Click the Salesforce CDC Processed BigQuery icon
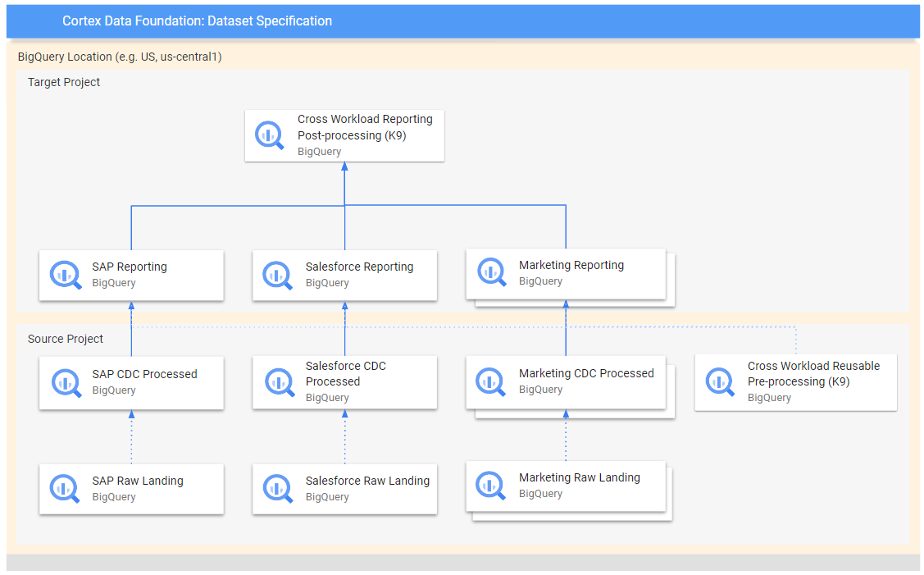The height and width of the screenshot is (575, 924). click(x=278, y=382)
